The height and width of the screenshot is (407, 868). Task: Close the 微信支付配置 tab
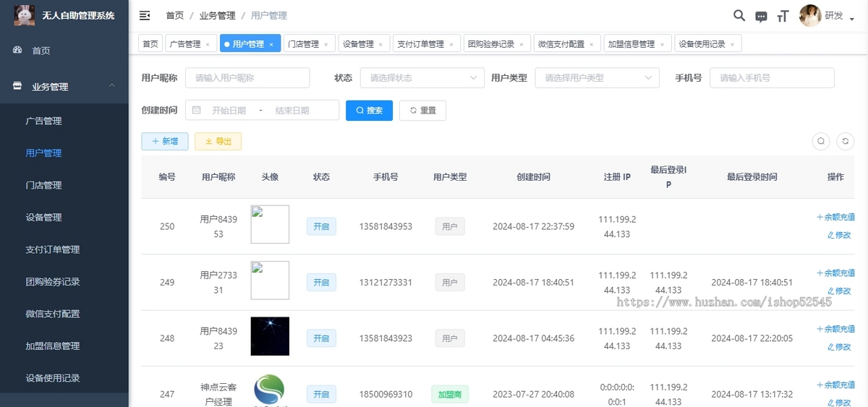coord(591,45)
